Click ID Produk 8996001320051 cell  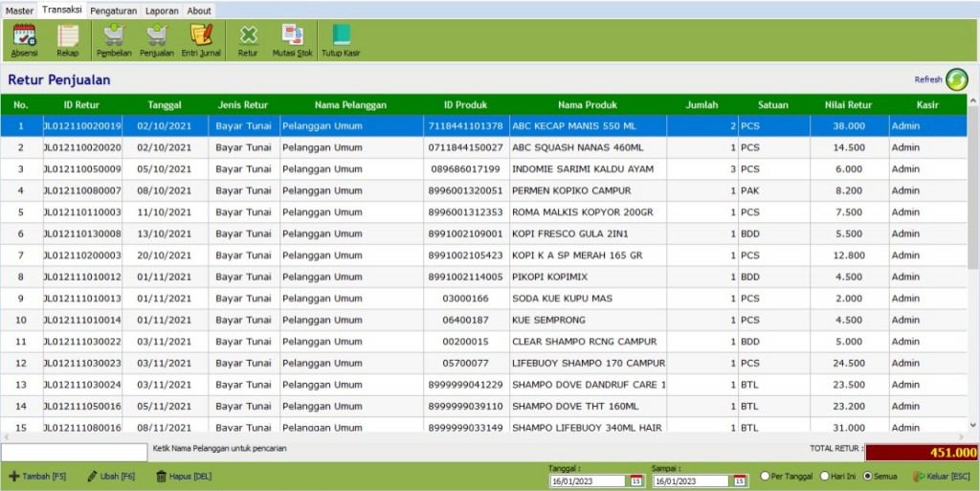[466, 190]
